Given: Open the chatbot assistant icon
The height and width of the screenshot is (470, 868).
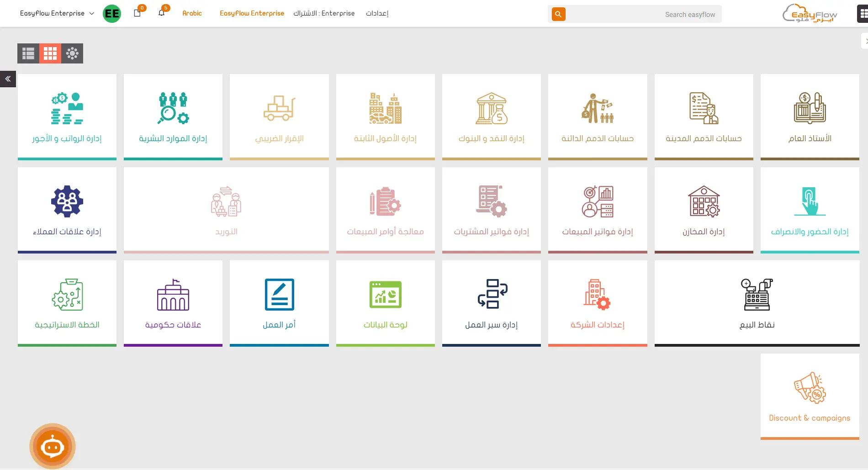Looking at the screenshot, I should point(53,446).
